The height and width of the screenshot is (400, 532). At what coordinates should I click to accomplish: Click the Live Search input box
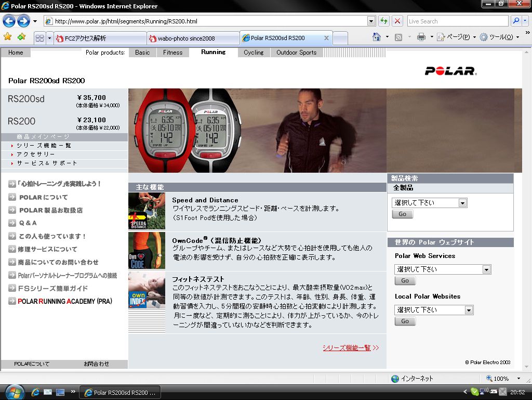[x=457, y=21]
